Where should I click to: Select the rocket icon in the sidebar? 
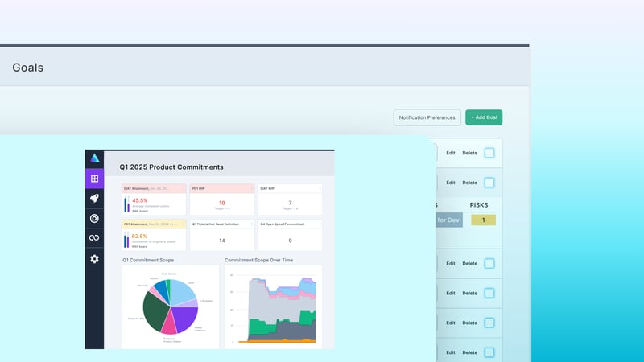(94, 199)
